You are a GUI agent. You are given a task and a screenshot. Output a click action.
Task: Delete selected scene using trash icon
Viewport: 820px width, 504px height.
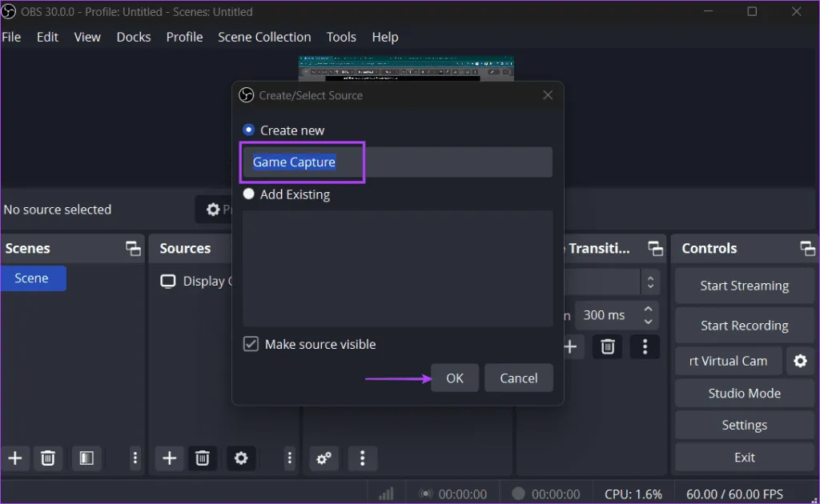[48, 458]
